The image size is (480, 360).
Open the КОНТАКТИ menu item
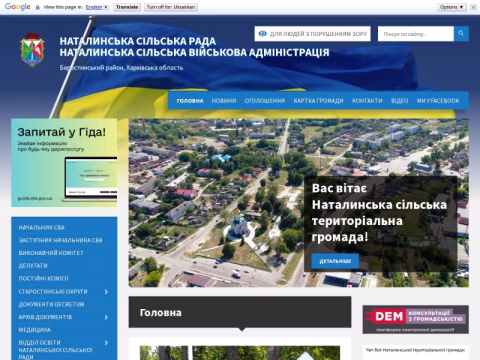367,101
